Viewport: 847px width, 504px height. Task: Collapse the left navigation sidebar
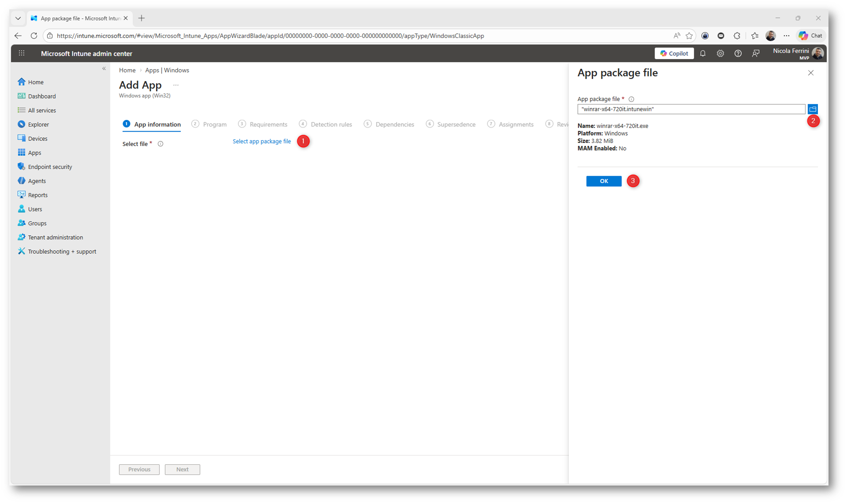(104, 69)
